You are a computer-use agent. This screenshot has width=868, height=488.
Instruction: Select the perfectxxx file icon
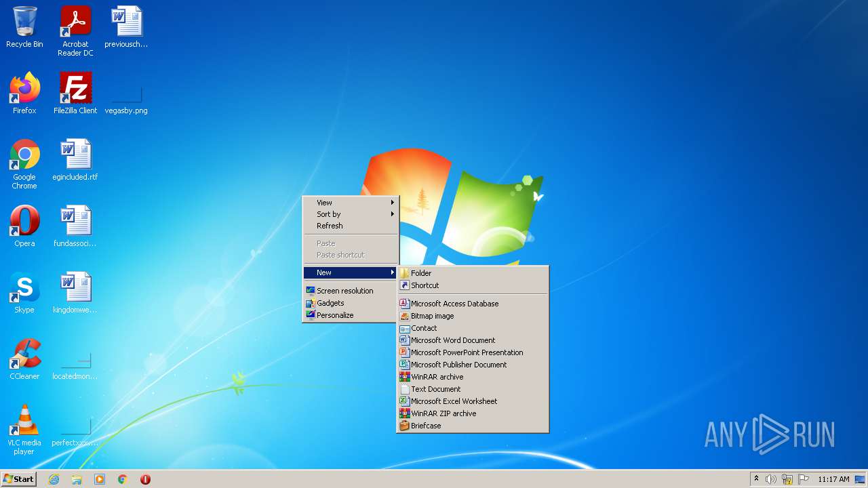coord(75,433)
